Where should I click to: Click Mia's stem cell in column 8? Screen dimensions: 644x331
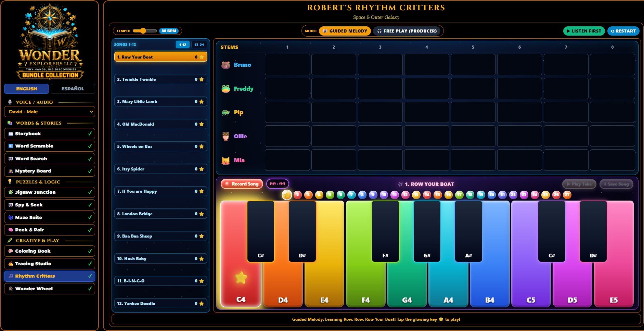tap(613, 160)
